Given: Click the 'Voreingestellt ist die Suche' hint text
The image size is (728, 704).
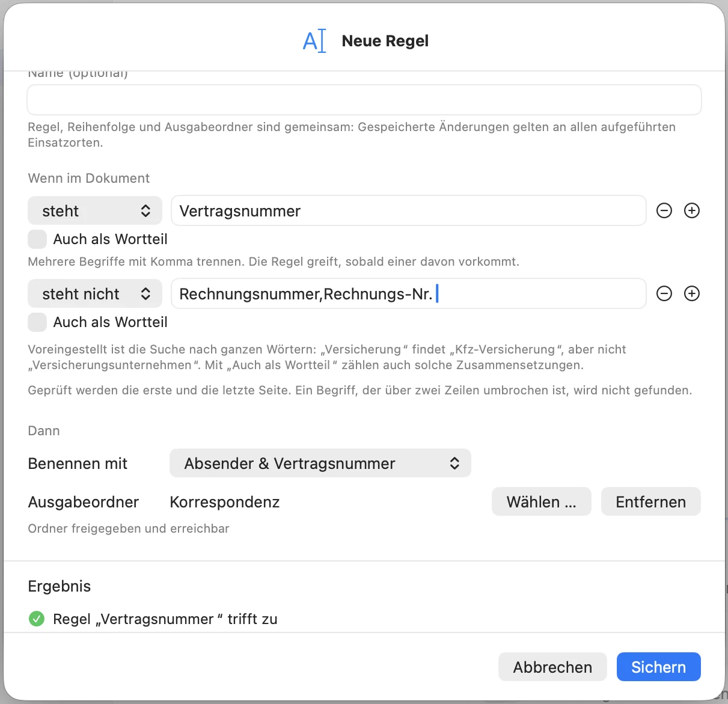Looking at the screenshot, I should pyautogui.click(x=328, y=357).
